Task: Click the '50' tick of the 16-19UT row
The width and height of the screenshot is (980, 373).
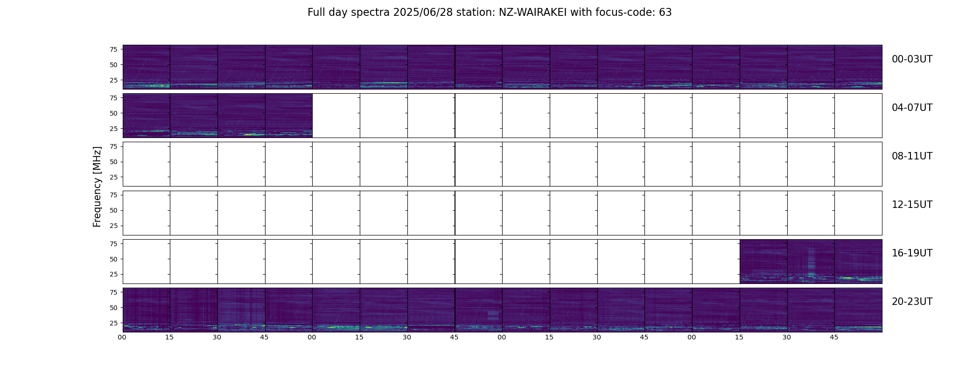Action: 113,259
